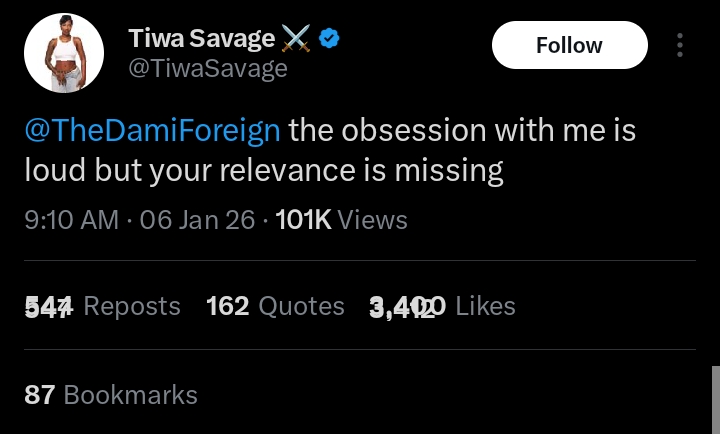Click the blue verified badge
The width and height of the screenshot is (720, 434).
pyautogui.click(x=330, y=39)
